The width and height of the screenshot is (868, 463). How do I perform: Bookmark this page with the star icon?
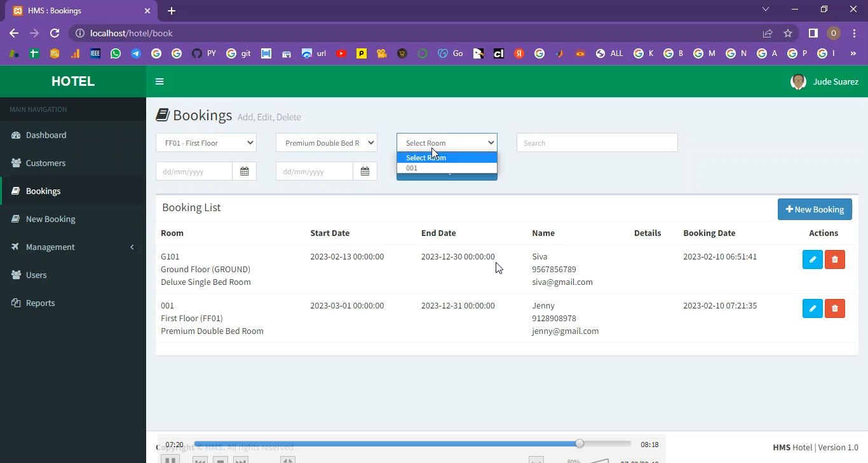[788, 33]
